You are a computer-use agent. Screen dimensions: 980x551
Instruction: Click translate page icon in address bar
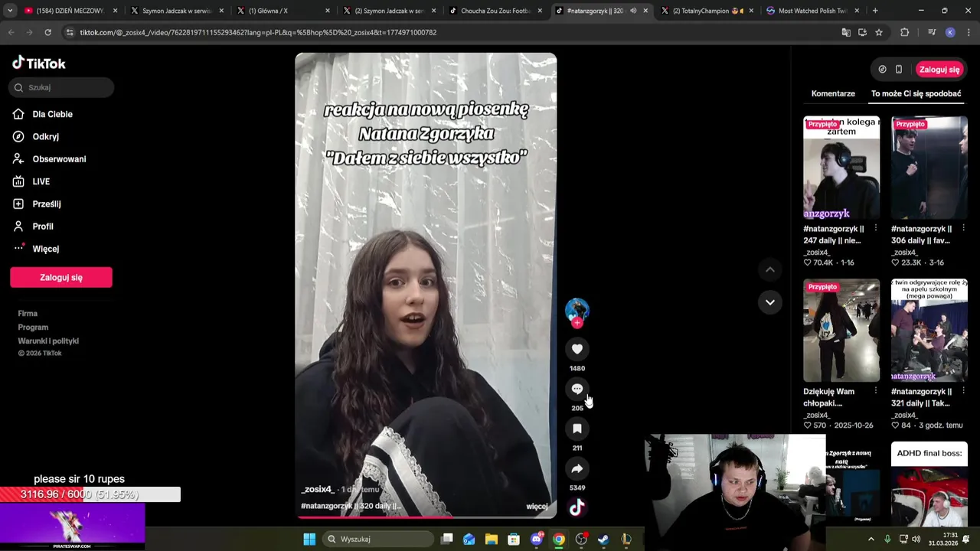(x=846, y=32)
